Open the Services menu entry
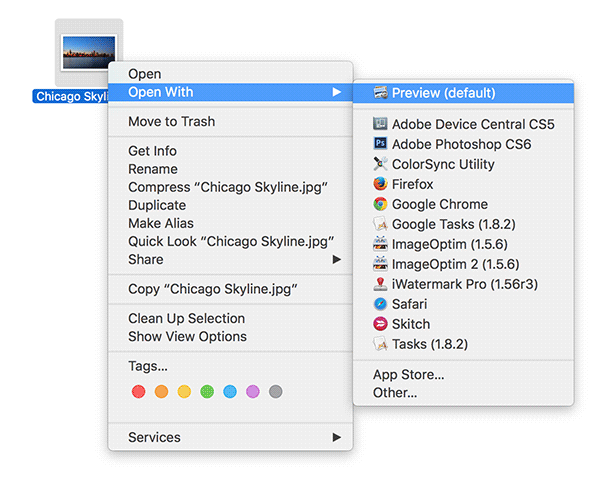 pyautogui.click(x=230, y=437)
